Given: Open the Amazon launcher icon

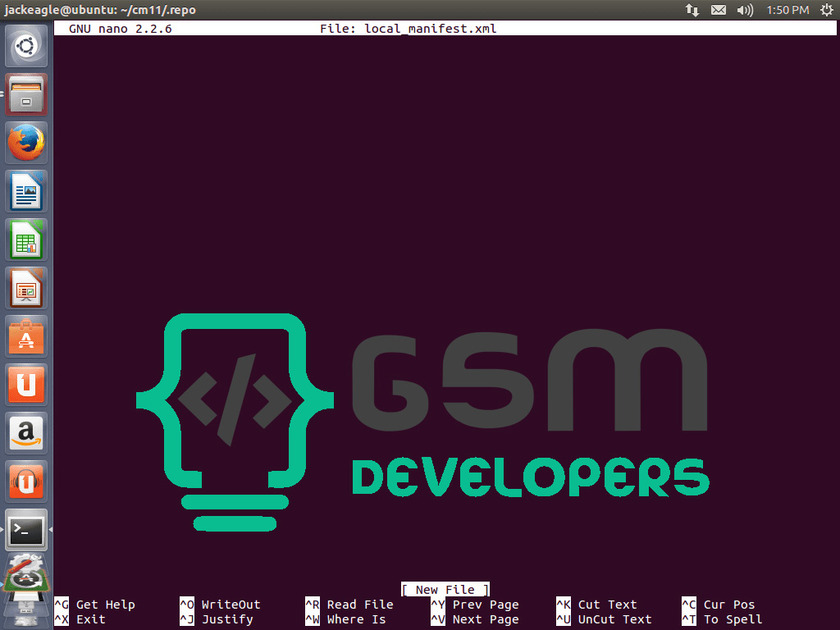Looking at the screenshot, I should pyautogui.click(x=26, y=433).
